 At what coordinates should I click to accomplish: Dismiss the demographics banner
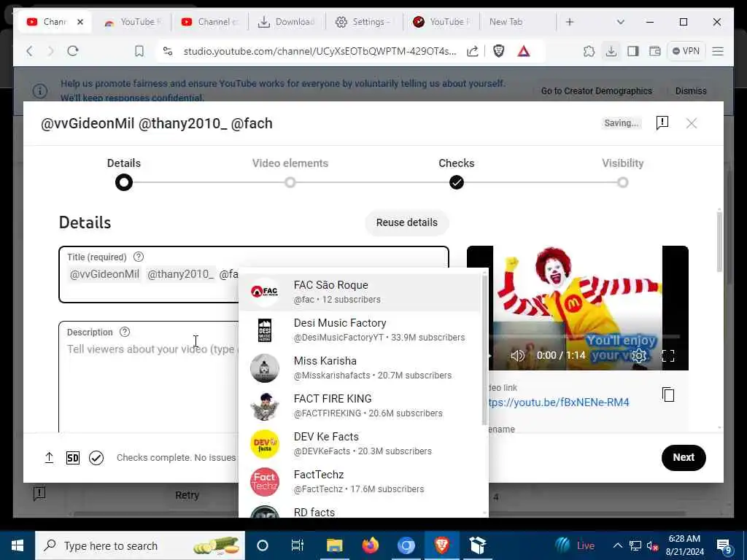tap(691, 90)
